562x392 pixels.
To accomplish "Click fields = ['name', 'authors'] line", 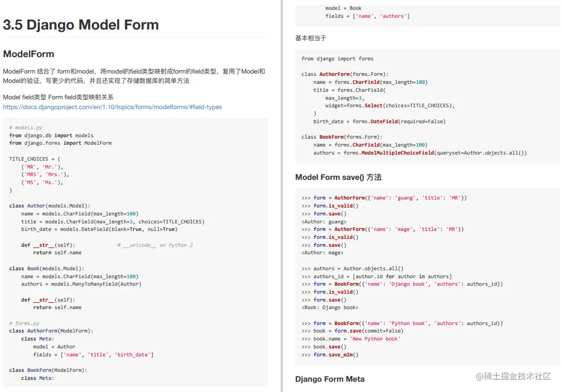I will coord(368,16).
